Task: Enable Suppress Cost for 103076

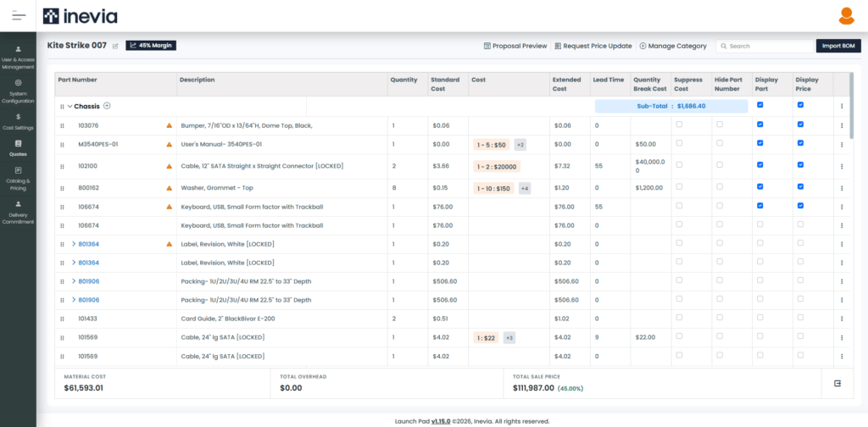Action: [x=679, y=125]
